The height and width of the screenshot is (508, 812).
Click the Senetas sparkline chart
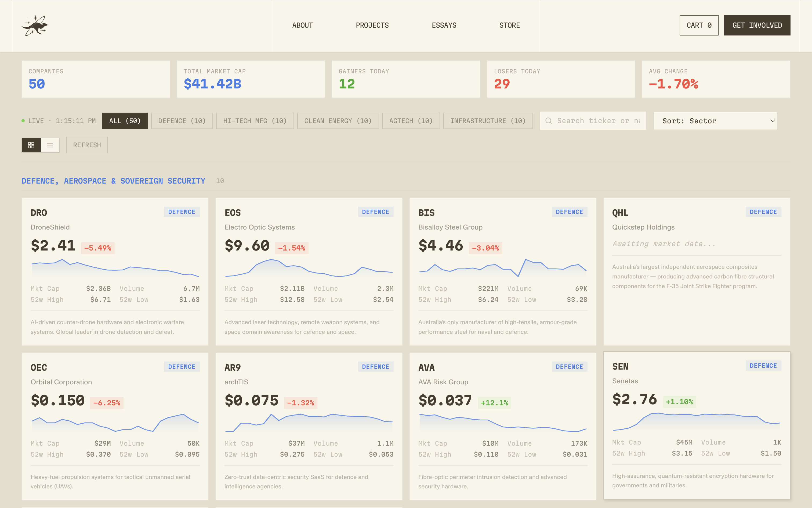(x=697, y=422)
